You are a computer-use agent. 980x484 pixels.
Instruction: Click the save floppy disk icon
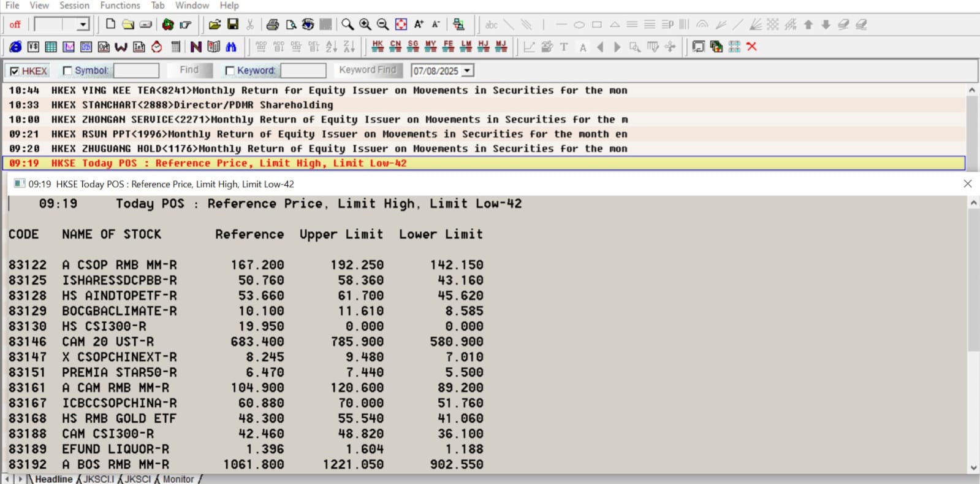pos(233,25)
